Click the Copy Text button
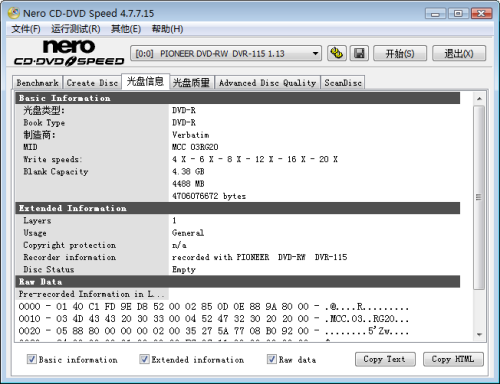The image size is (500, 384). tap(385, 359)
